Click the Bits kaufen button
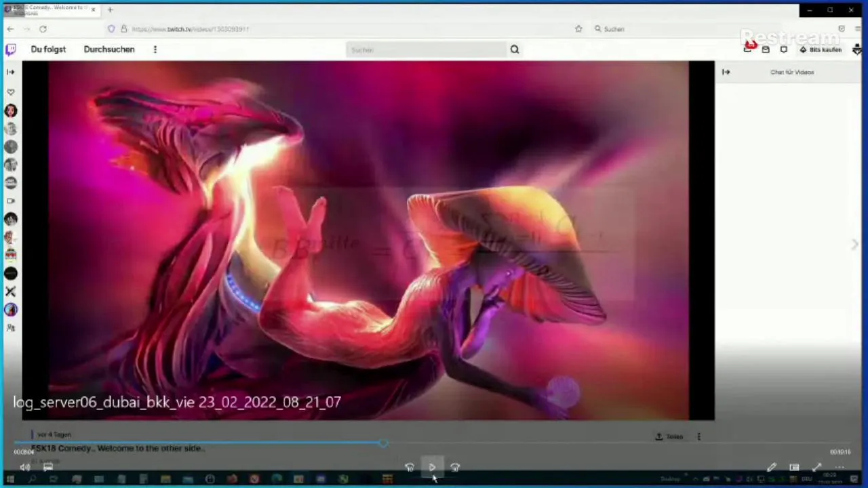868x488 pixels. point(821,49)
